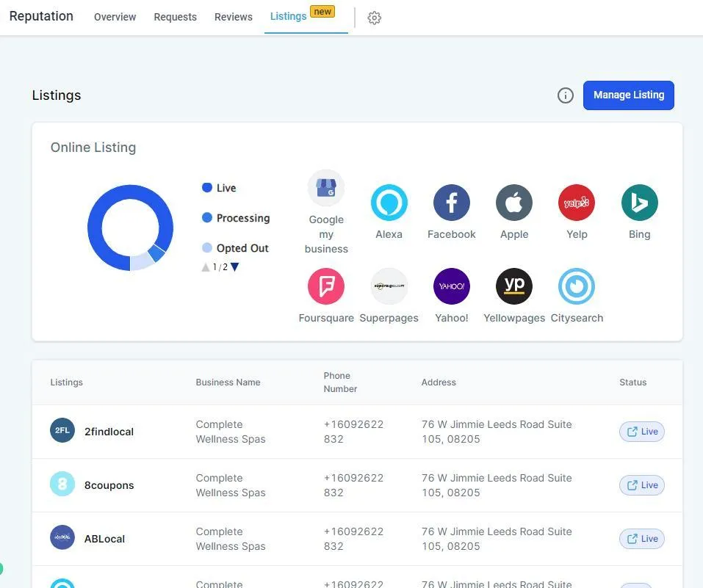Toggle the Processing legend entry
Viewport: 703px width, 588px height.
coord(237,218)
